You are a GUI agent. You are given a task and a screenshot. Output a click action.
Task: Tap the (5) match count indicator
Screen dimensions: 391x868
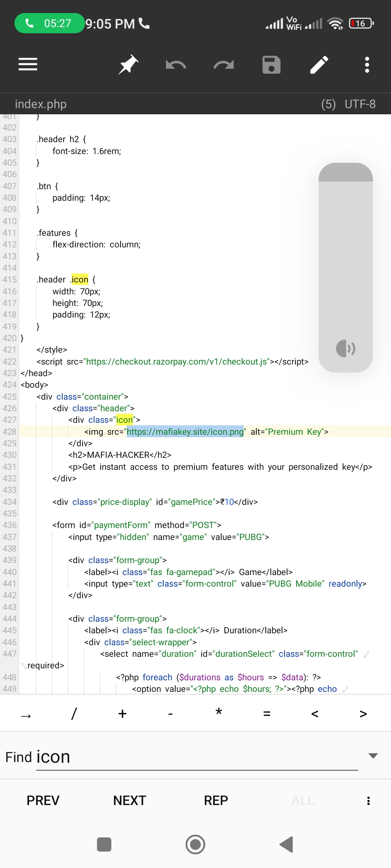tap(328, 104)
